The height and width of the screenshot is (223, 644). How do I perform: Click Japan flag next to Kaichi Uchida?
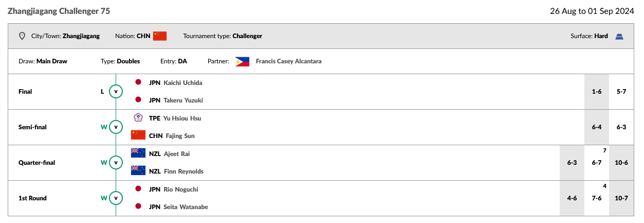138,82
